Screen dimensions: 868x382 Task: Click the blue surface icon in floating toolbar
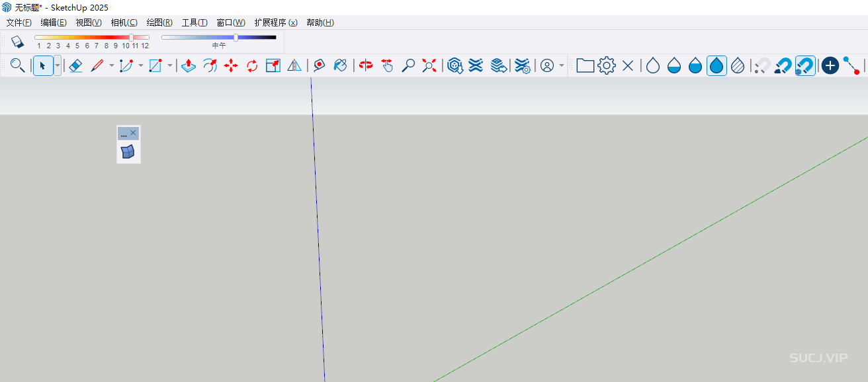128,152
